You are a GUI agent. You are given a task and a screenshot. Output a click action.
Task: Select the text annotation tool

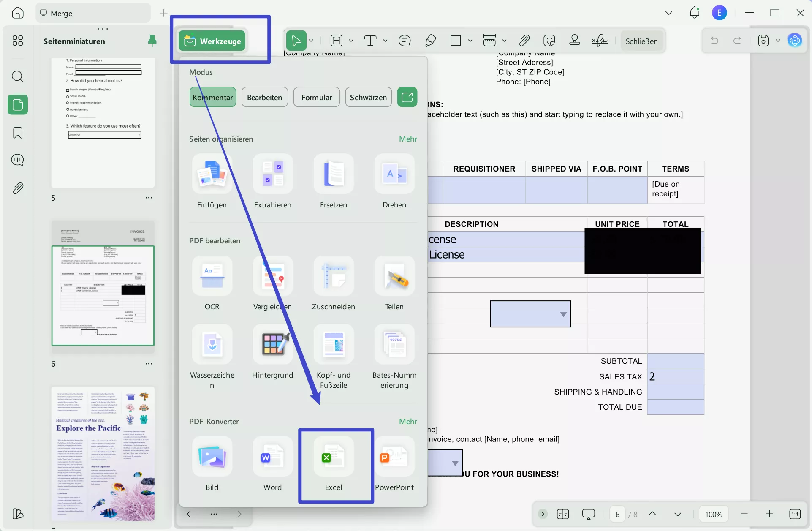(x=371, y=41)
